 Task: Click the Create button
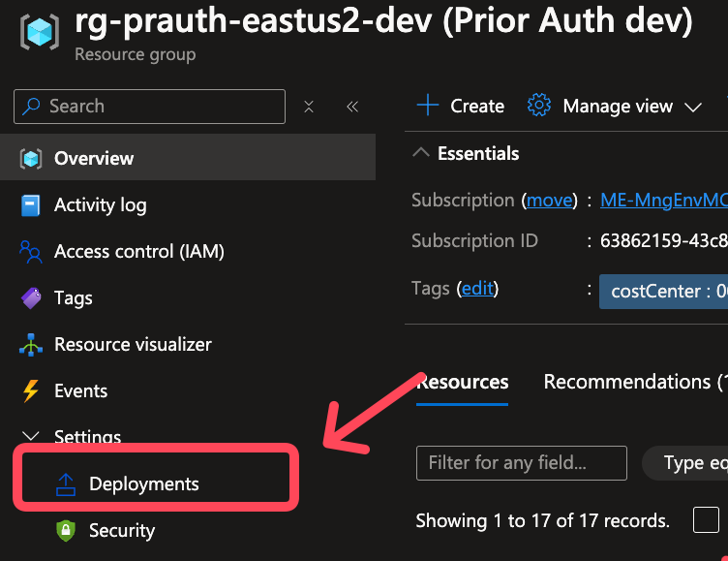pyautogui.click(x=461, y=106)
